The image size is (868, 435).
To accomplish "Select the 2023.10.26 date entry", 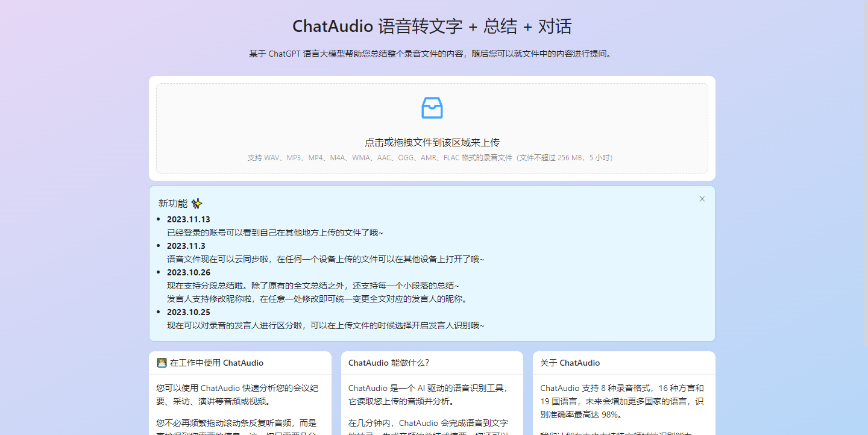I will tap(189, 272).
